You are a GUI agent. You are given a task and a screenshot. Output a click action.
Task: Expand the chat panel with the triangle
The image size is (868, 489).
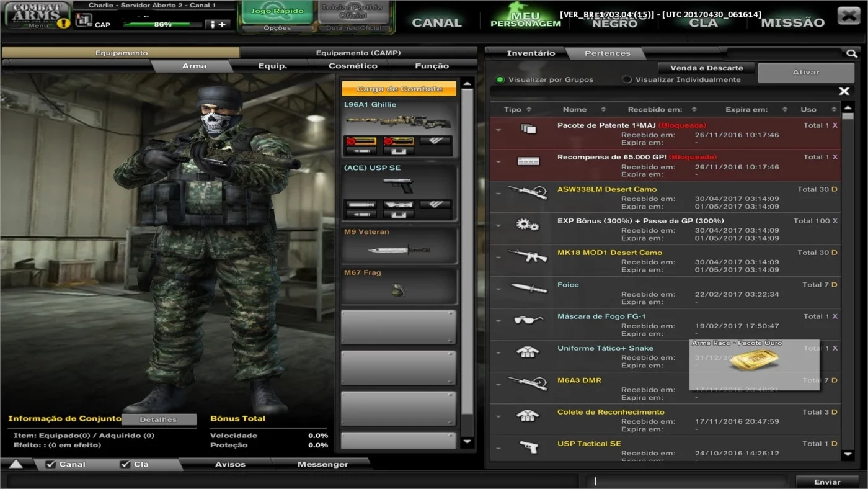15,464
